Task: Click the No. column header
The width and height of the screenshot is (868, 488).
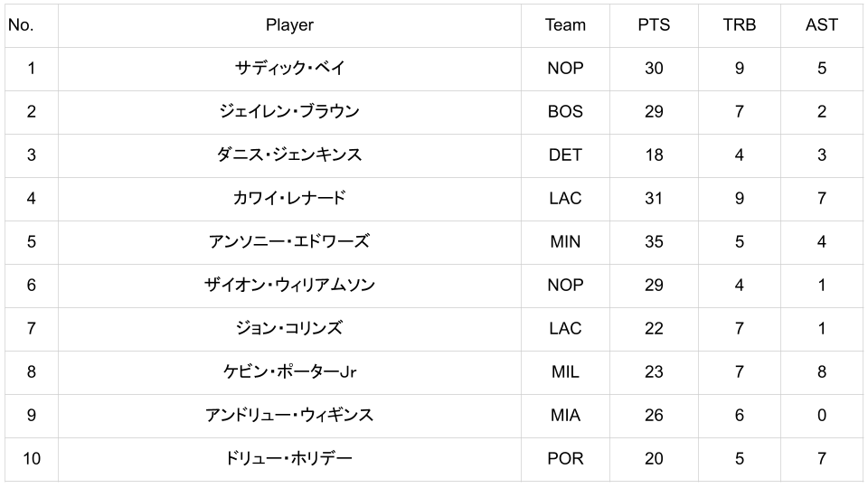Action: click(21, 25)
